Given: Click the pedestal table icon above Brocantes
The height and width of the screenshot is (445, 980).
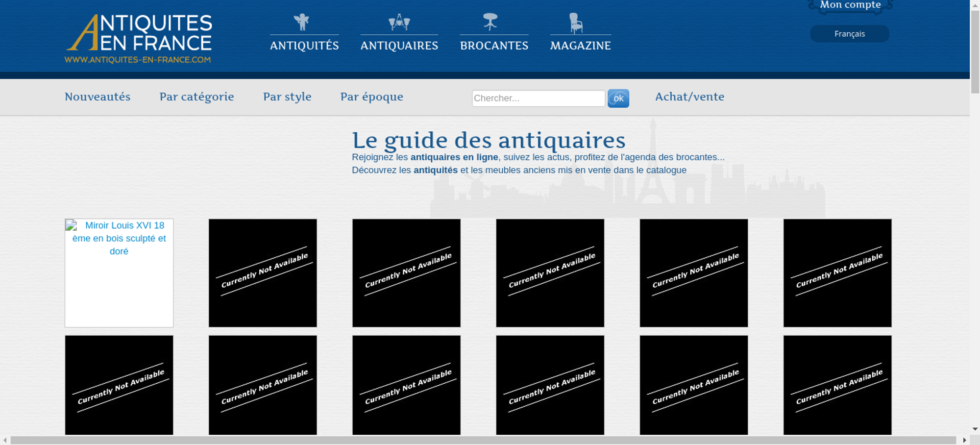Looking at the screenshot, I should click(x=490, y=22).
